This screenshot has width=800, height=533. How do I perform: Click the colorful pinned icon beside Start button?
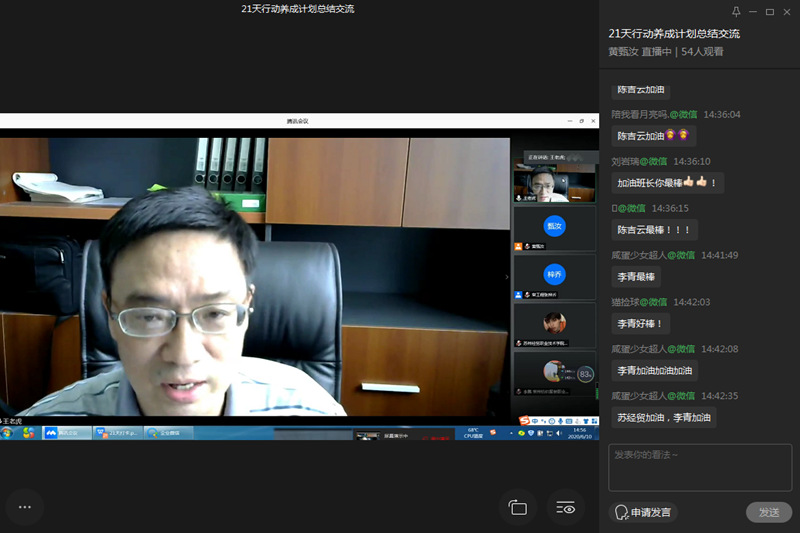tap(29, 433)
